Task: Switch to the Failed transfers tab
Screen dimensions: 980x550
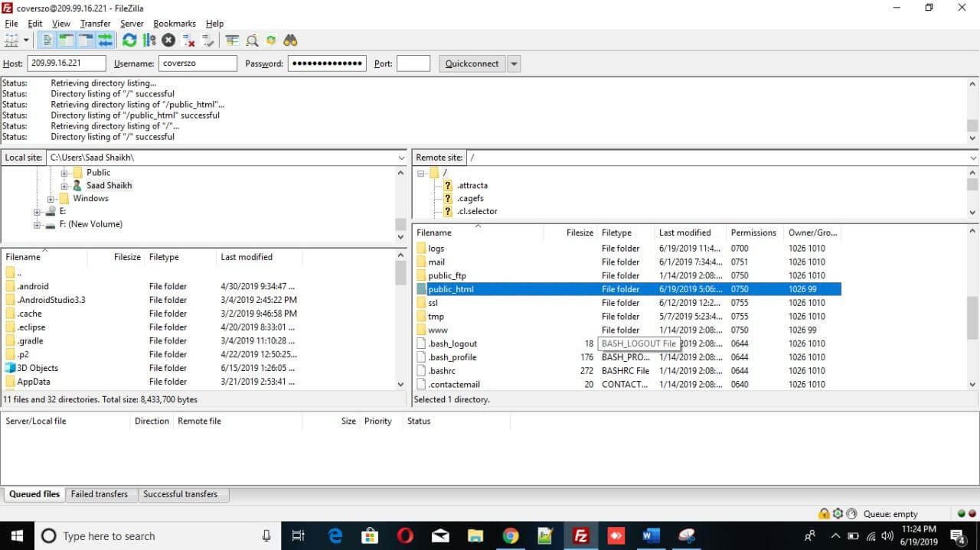Action: click(x=100, y=494)
